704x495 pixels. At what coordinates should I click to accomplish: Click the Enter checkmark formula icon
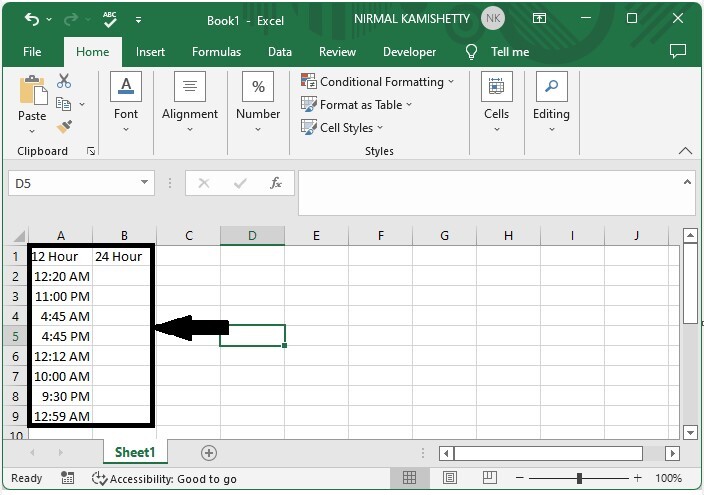pyautogui.click(x=240, y=183)
